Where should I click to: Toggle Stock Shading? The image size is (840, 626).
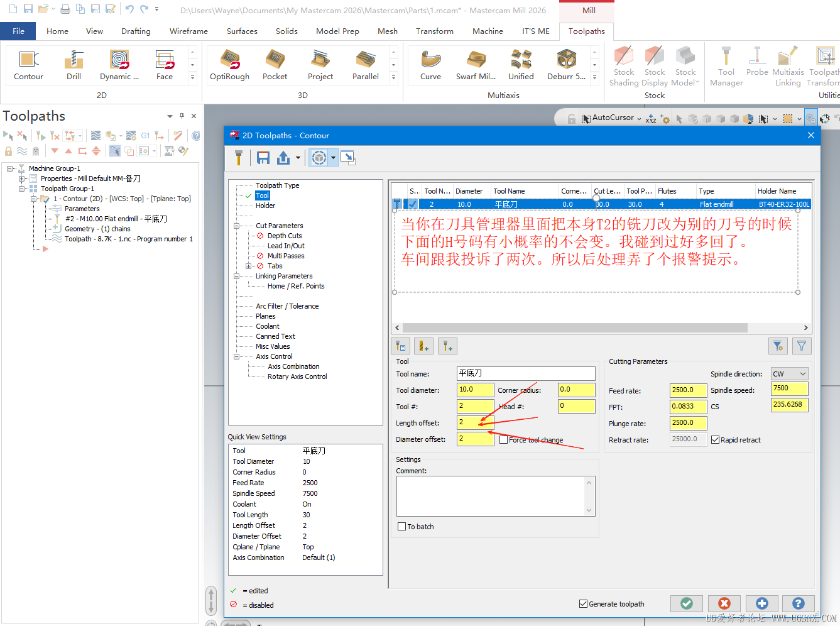point(624,67)
